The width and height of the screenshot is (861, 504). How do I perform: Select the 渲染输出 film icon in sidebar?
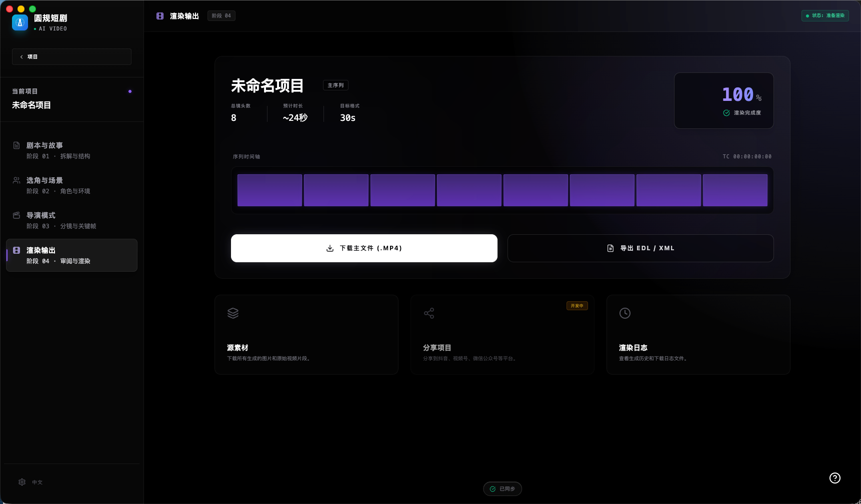[16, 250]
